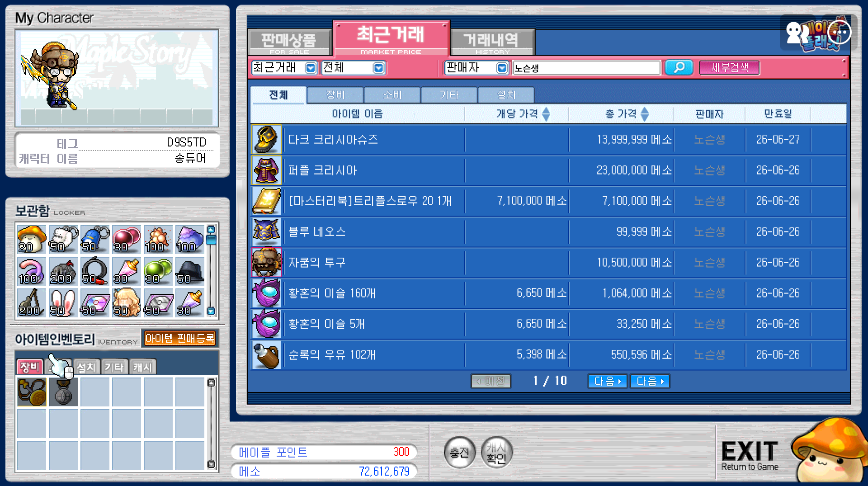Click the 이전 previous page button

(491, 381)
